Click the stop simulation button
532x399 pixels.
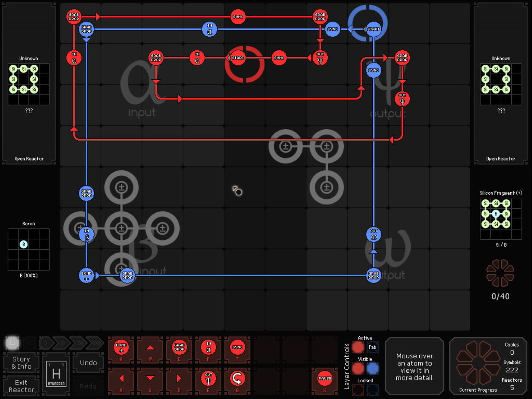click(x=12, y=343)
